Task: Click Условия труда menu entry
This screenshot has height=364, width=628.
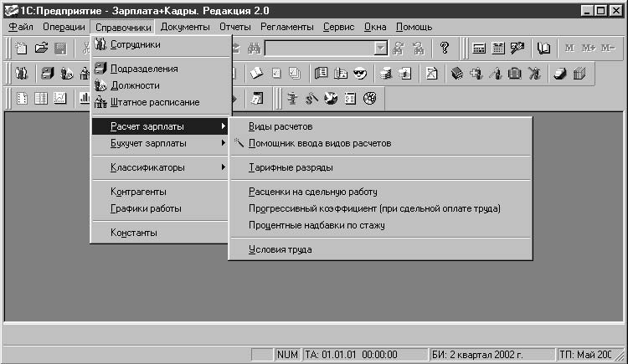Action: click(x=281, y=249)
